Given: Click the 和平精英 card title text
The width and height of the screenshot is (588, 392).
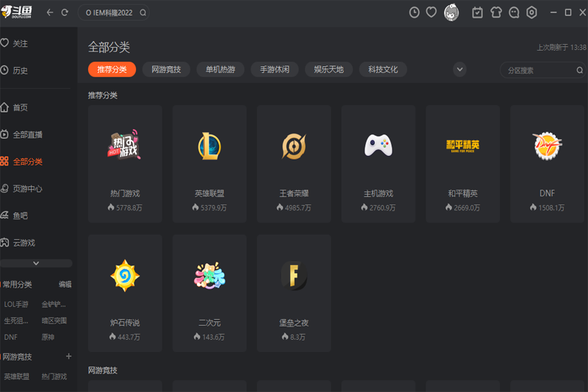Looking at the screenshot, I should pos(463,193).
